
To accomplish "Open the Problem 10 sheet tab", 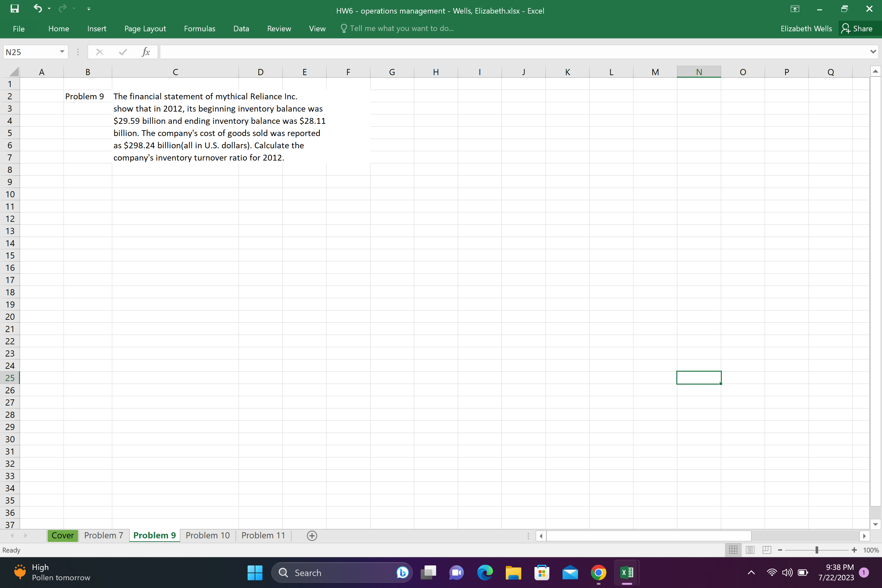I will point(207,535).
